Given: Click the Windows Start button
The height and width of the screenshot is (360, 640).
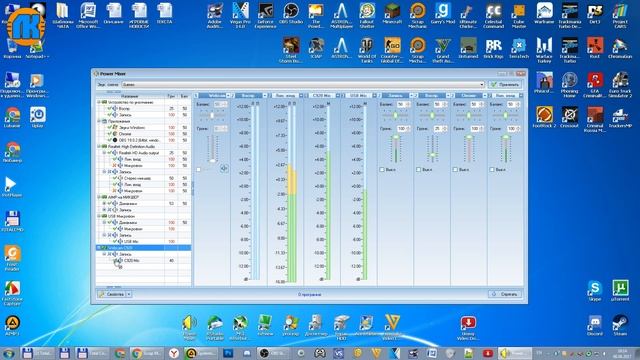Looking at the screenshot, I should click(x=8, y=353).
